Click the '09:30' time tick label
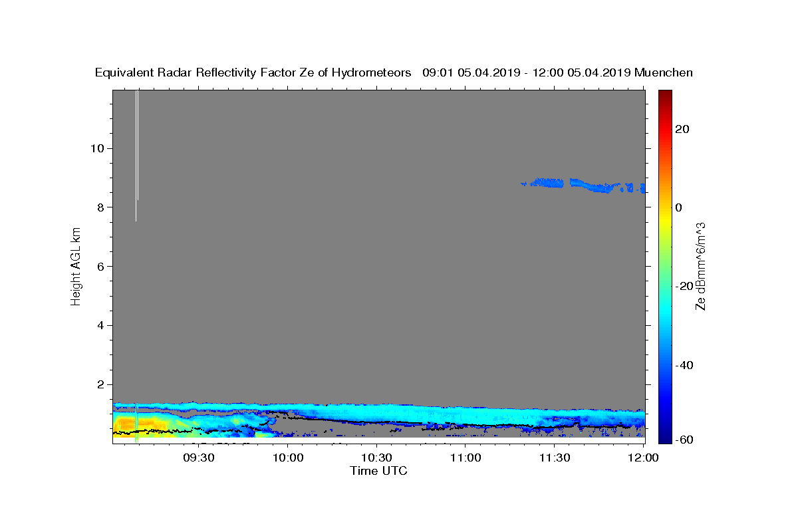The height and width of the screenshot is (532, 798). click(x=199, y=458)
